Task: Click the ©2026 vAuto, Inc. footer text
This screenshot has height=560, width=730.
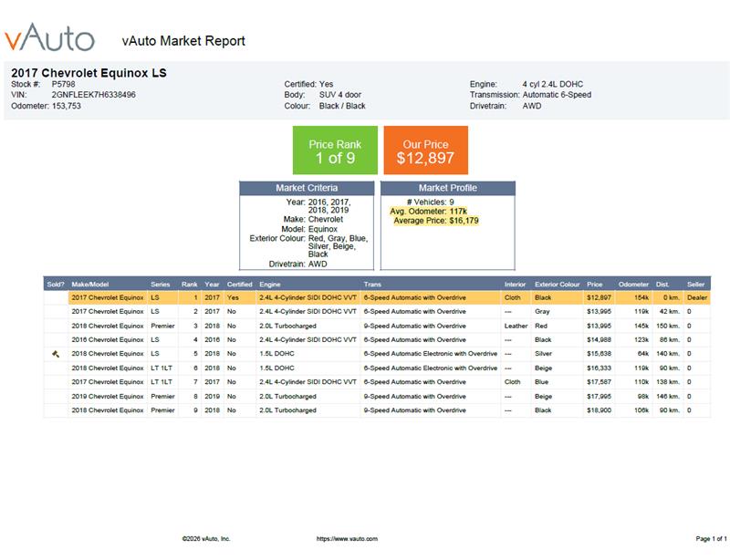Action: (x=206, y=539)
